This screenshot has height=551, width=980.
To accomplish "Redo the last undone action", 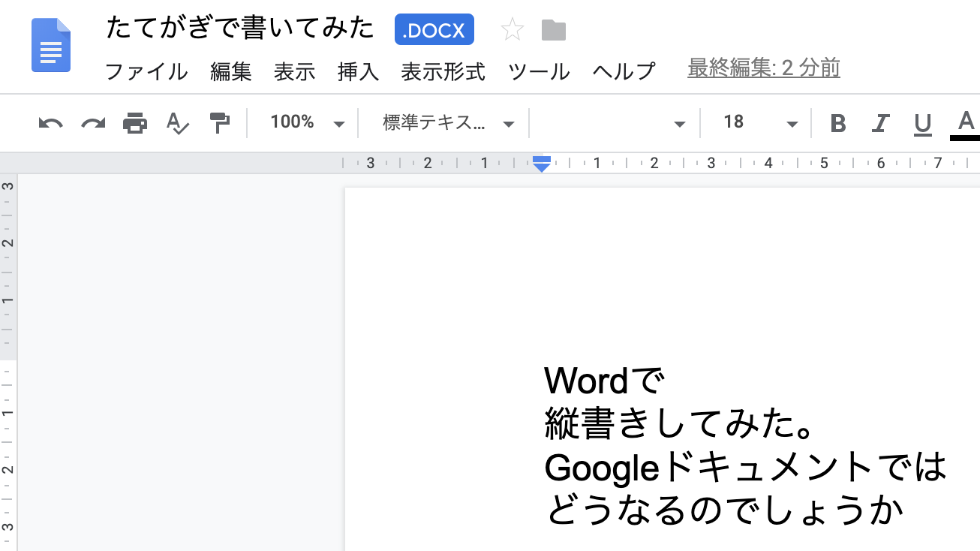I will click(93, 123).
